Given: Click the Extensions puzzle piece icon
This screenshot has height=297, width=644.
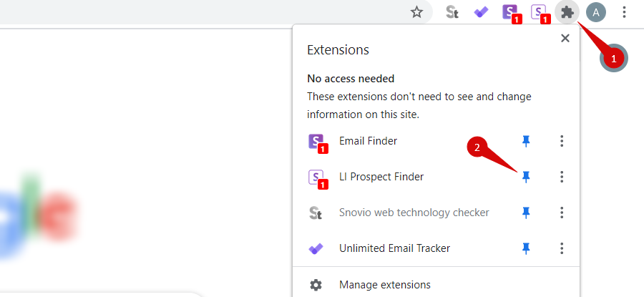Looking at the screenshot, I should coord(567,13).
